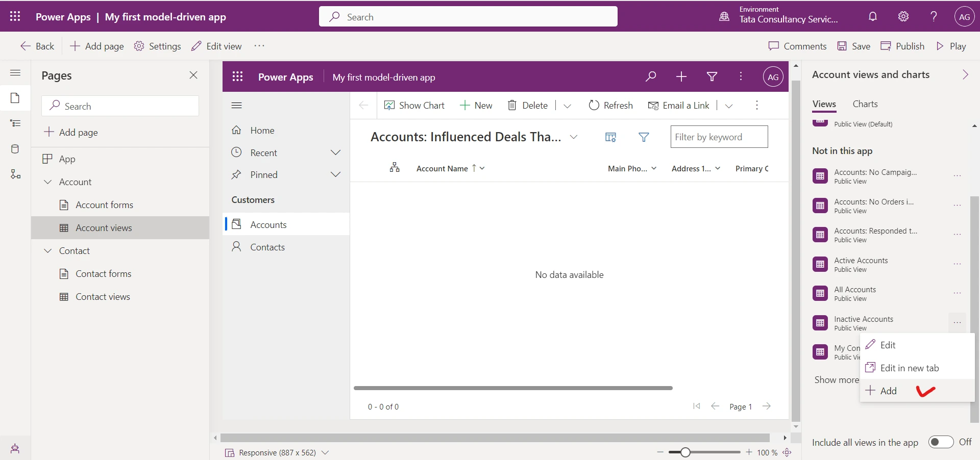Collapse the Contact section in Pages
This screenshot has height=460, width=980.
point(48,250)
